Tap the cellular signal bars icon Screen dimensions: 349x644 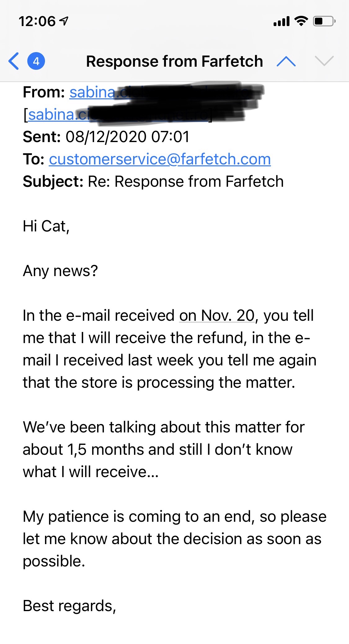(x=281, y=22)
